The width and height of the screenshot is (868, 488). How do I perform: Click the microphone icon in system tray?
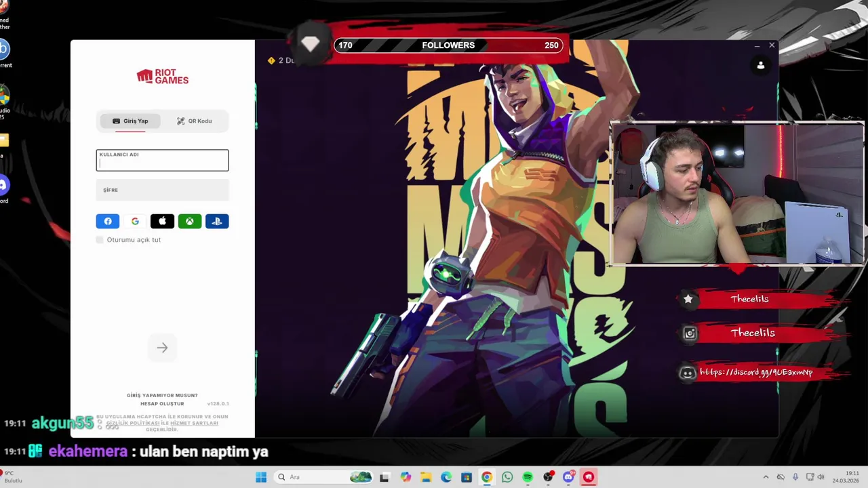pos(795,477)
